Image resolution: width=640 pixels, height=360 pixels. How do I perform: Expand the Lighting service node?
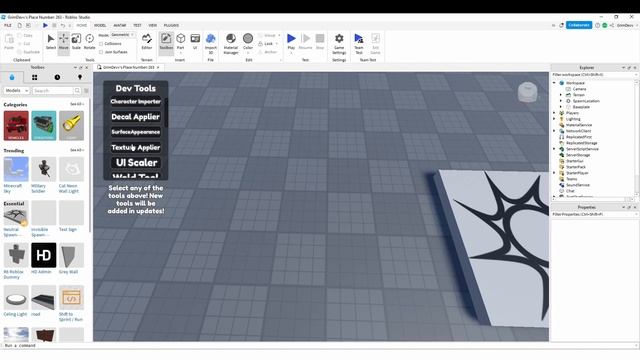tap(554, 119)
